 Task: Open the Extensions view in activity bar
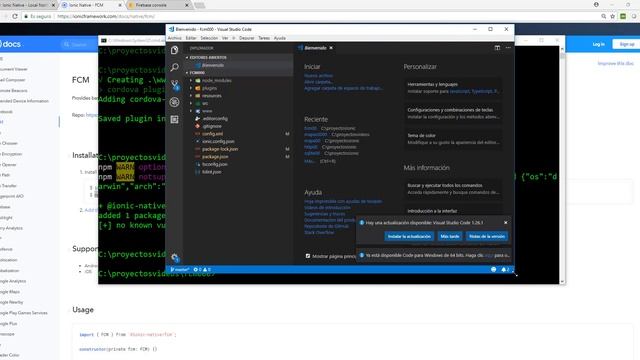click(x=175, y=119)
